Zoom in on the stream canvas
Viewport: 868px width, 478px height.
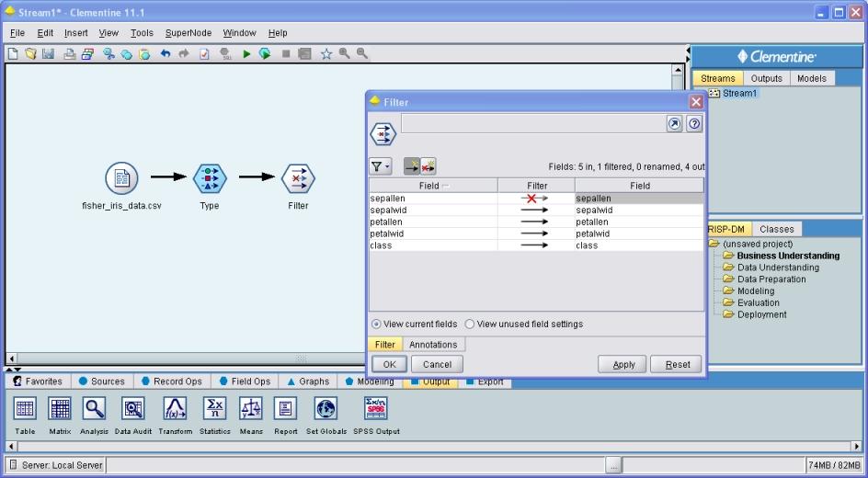coord(344,53)
